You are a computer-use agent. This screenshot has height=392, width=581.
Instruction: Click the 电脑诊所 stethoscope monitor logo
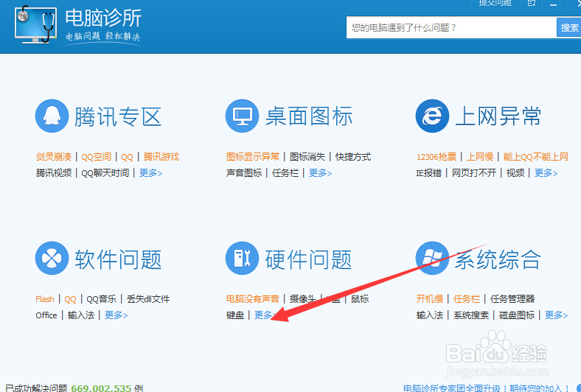36,25
